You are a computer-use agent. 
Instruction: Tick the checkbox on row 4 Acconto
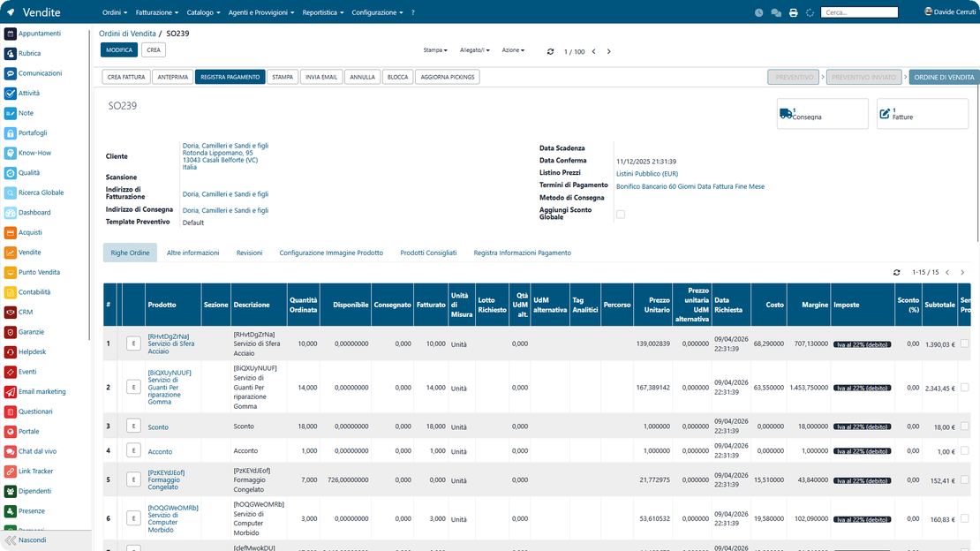964,451
